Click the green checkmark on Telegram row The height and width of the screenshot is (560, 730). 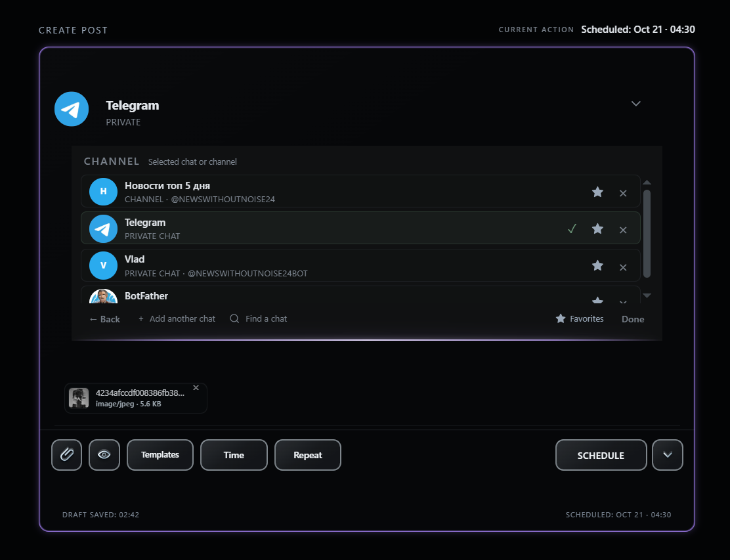click(x=572, y=228)
